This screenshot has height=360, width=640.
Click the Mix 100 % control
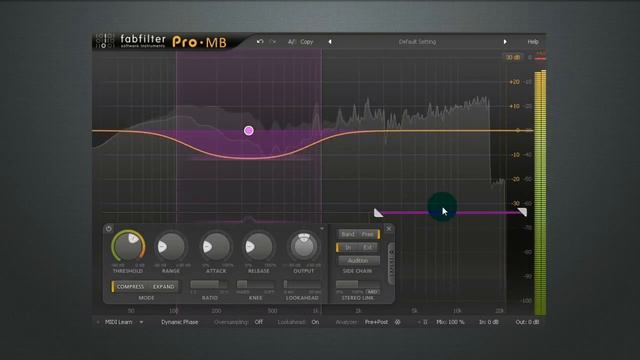(x=450, y=322)
